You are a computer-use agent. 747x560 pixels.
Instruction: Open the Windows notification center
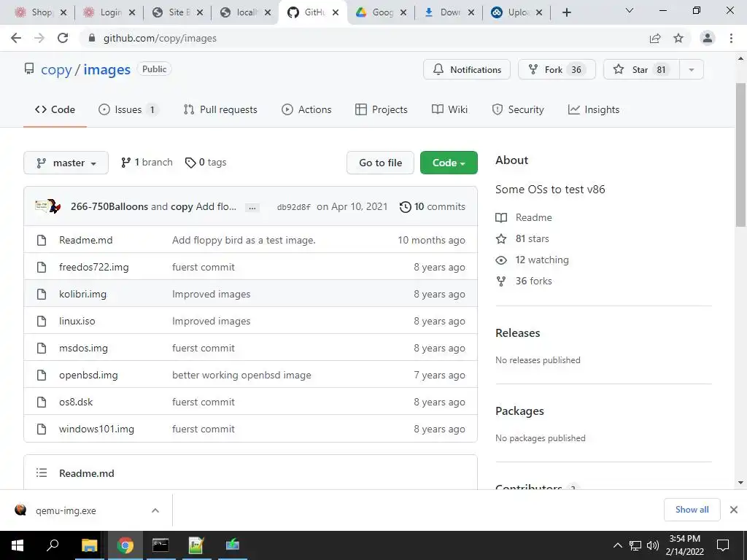[723, 545]
